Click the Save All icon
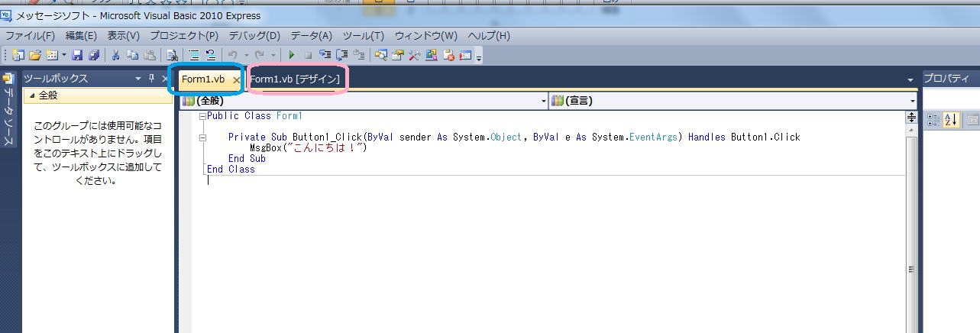 (x=94, y=55)
